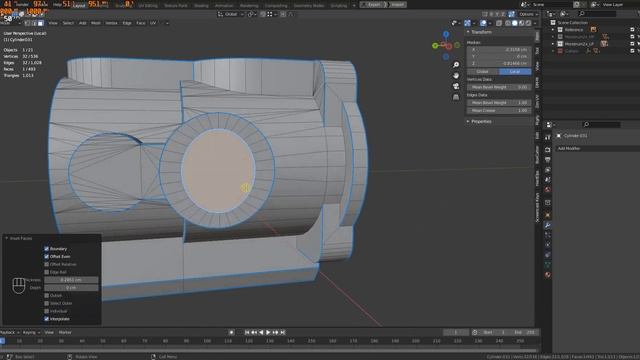Uncheck the Offset Even checkbox
The height and width of the screenshot is (360, 640).
(47, 256)
